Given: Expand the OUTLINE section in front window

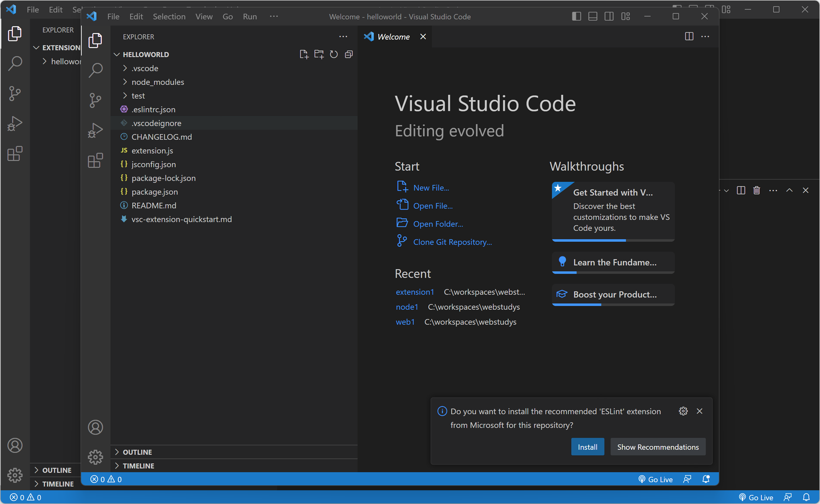Looking at the screenshot, I should (137, 452).
